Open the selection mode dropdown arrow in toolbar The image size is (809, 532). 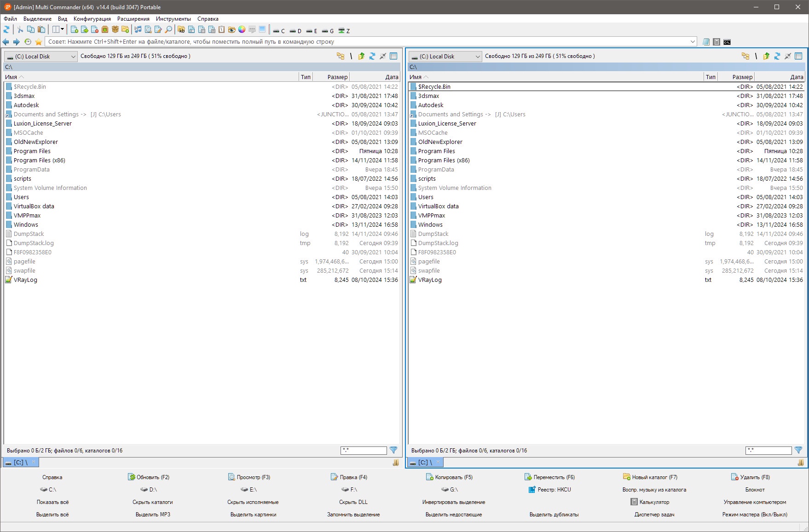(63, 30)
